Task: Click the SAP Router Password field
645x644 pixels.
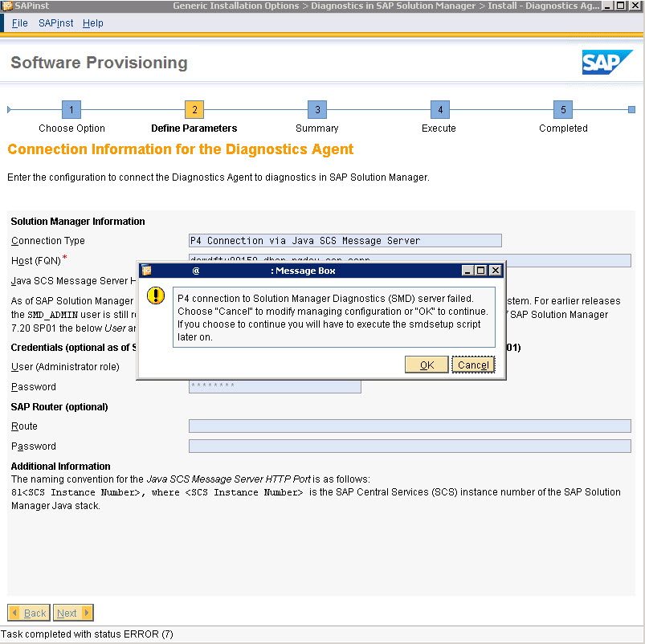Action: [410, 446]
